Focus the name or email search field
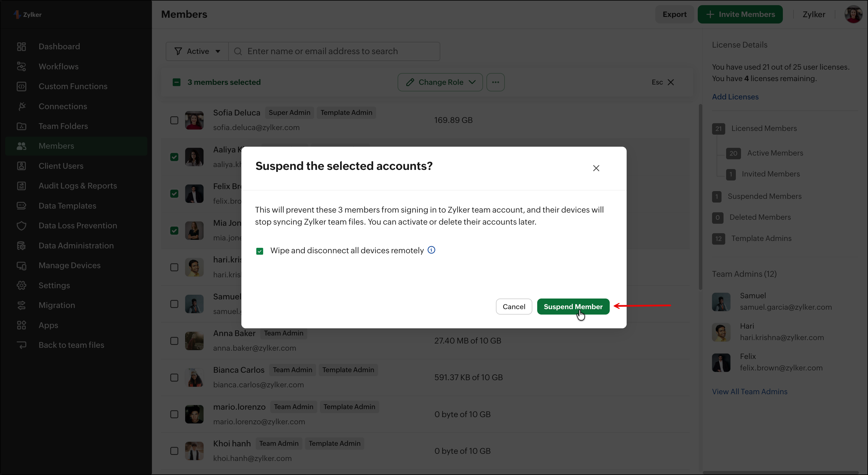 tap(334, 51)
